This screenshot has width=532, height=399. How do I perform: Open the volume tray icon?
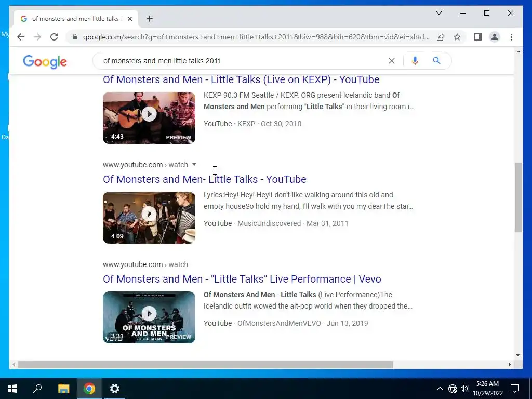click(464, 389)
